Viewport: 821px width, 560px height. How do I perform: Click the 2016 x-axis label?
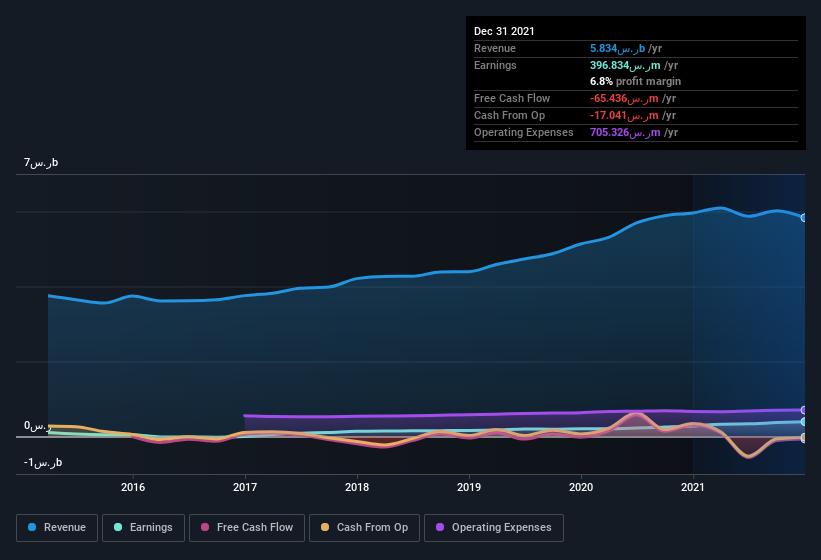[x=133, y=487]
